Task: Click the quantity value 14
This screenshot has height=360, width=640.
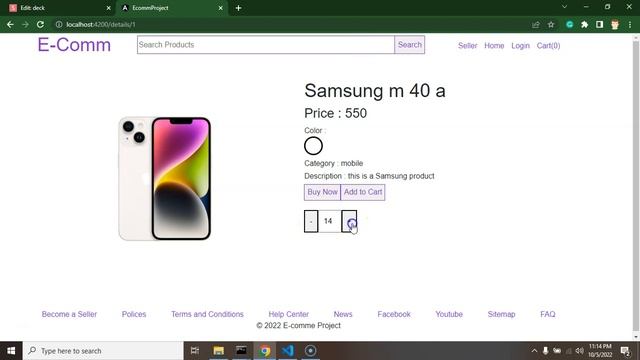Action: pos(328,221)
